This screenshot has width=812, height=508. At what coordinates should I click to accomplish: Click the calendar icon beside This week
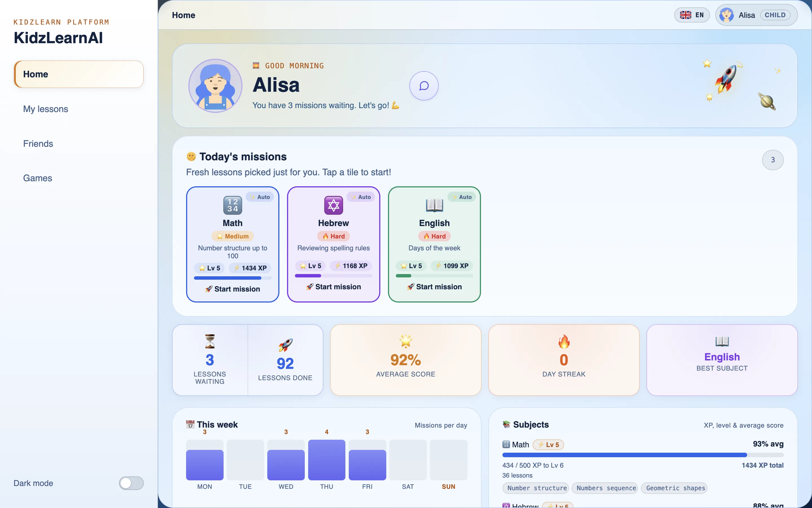coord(190,425)
